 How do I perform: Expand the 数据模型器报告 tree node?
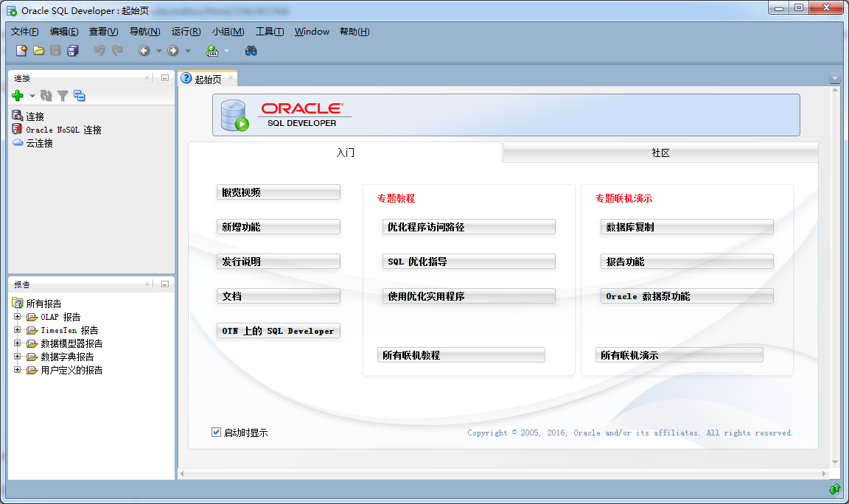click(x=18, y=343)
